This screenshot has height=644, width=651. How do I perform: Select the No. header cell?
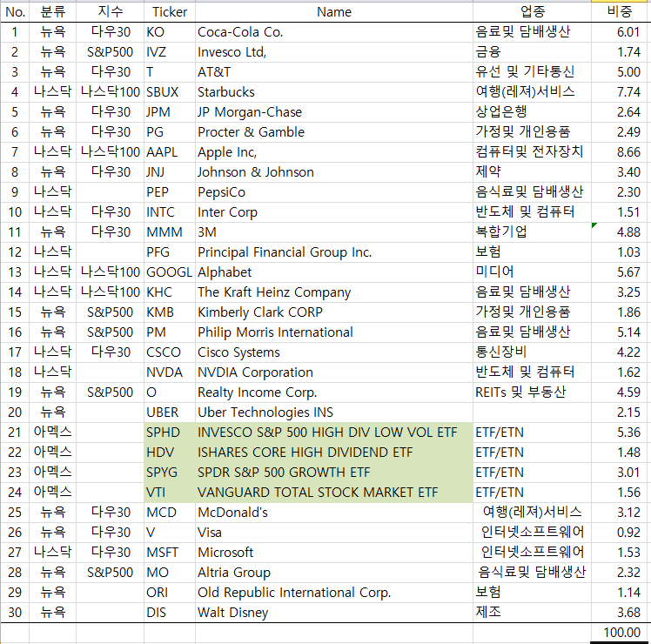pos(15,12)
